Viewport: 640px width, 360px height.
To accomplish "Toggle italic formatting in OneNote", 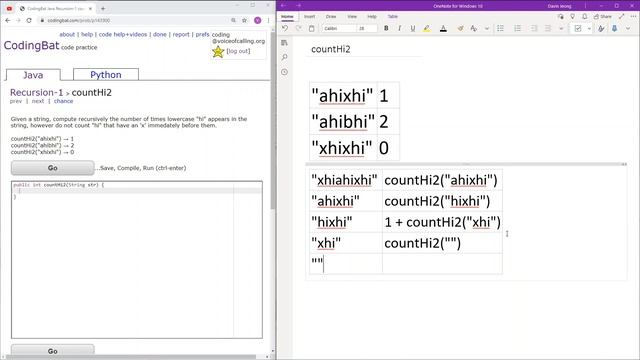I will click(400, 28).
